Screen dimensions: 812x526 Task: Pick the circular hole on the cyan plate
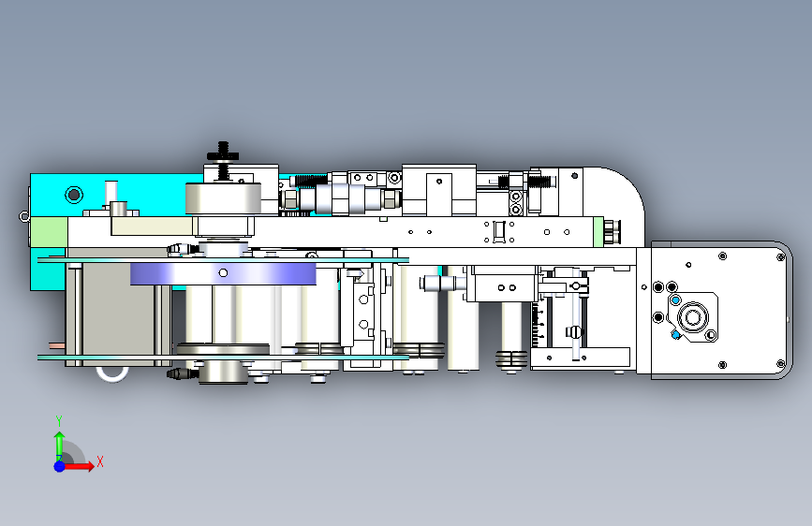[74, 195]
